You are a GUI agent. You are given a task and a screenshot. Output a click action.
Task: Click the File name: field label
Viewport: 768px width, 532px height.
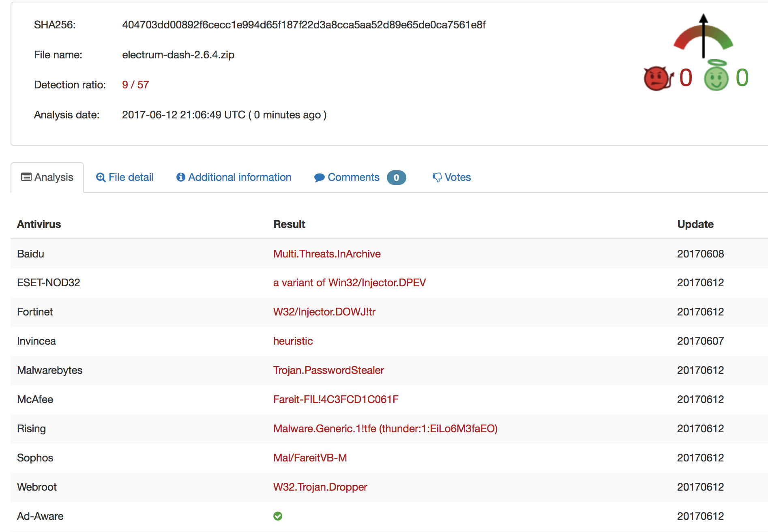58,55
